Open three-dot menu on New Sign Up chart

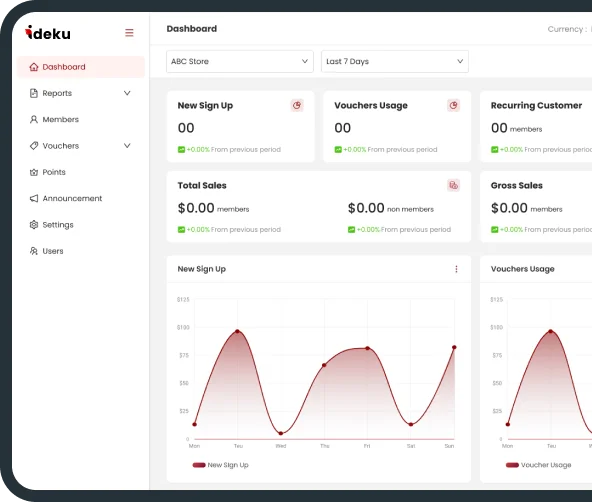(x=456, y=269)
